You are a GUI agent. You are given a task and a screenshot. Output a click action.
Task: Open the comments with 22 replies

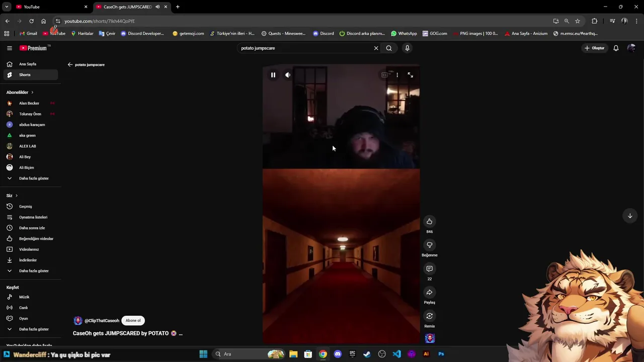[x=429, y=268]
